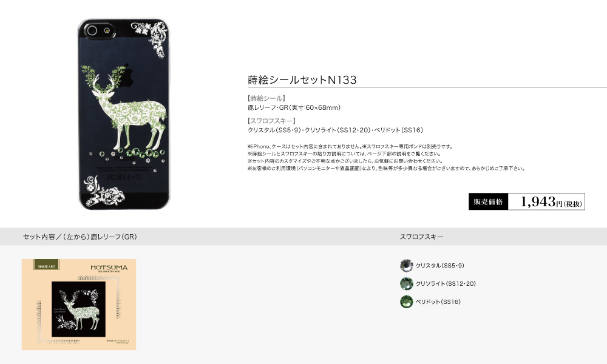
Task: Click the peridot green stone icon
Action: [407, 302]
